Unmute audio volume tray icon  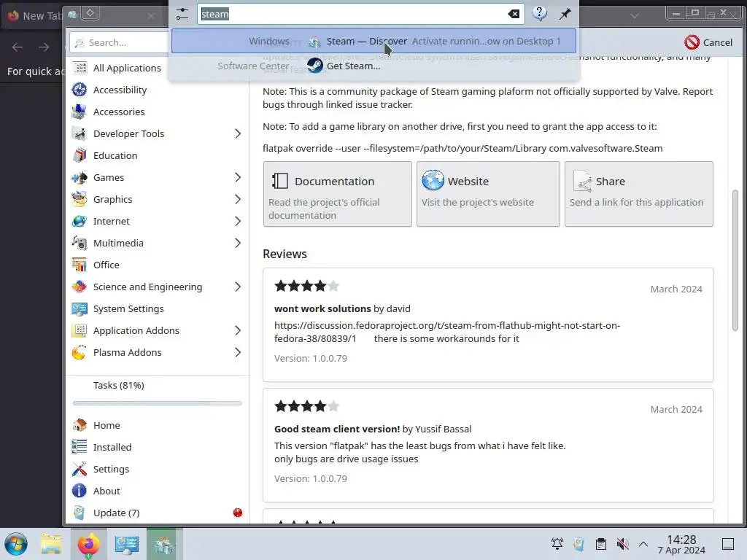pyautogui.click(x=622, y=544)
